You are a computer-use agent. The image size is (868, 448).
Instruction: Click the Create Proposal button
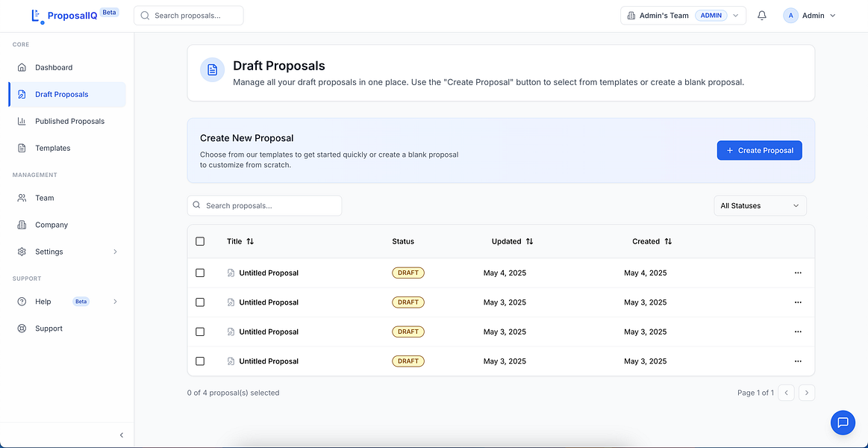point(759,151)
